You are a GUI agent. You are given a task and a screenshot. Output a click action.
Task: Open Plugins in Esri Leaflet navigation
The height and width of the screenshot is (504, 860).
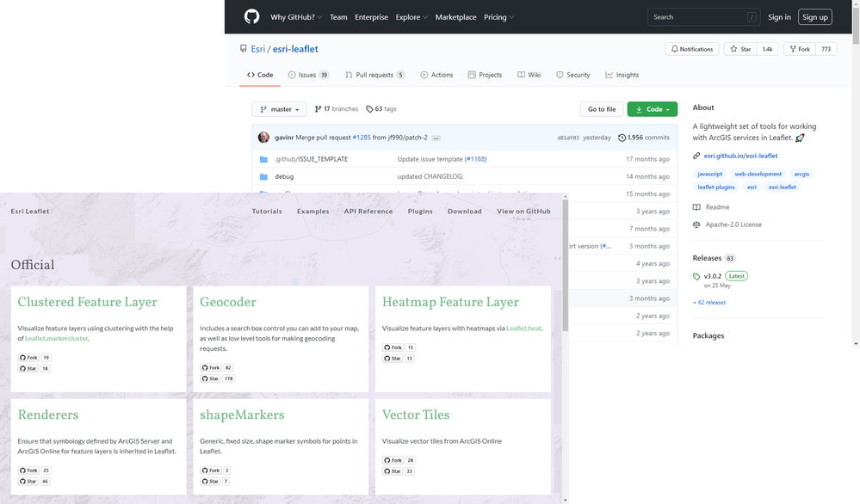420,211
